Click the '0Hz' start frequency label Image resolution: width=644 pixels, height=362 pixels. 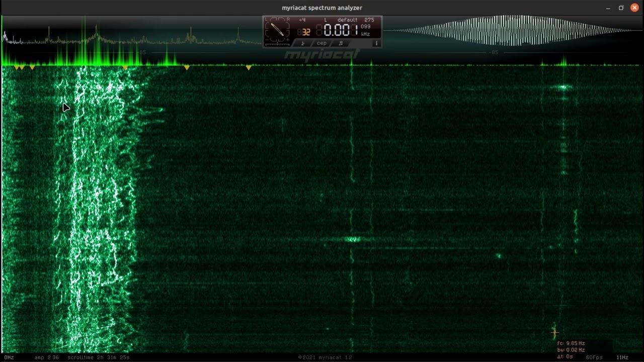(9, 357)
